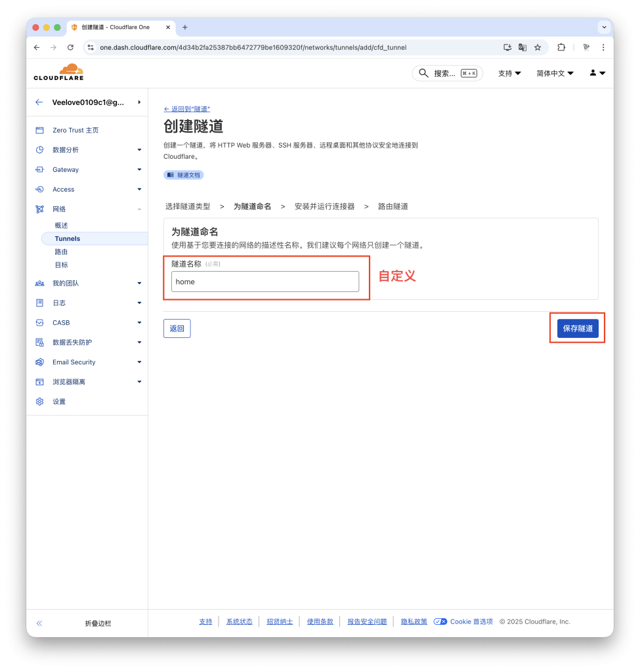Viewport: 640px width, 672px height.
Task: Open the 支持 menu
Action: [x=509, y=73]
